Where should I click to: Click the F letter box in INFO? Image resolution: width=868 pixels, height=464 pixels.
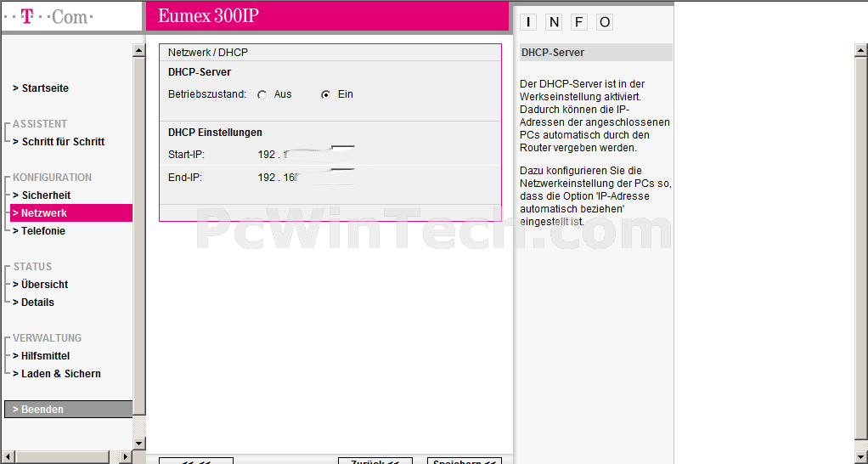pos(579,22)
